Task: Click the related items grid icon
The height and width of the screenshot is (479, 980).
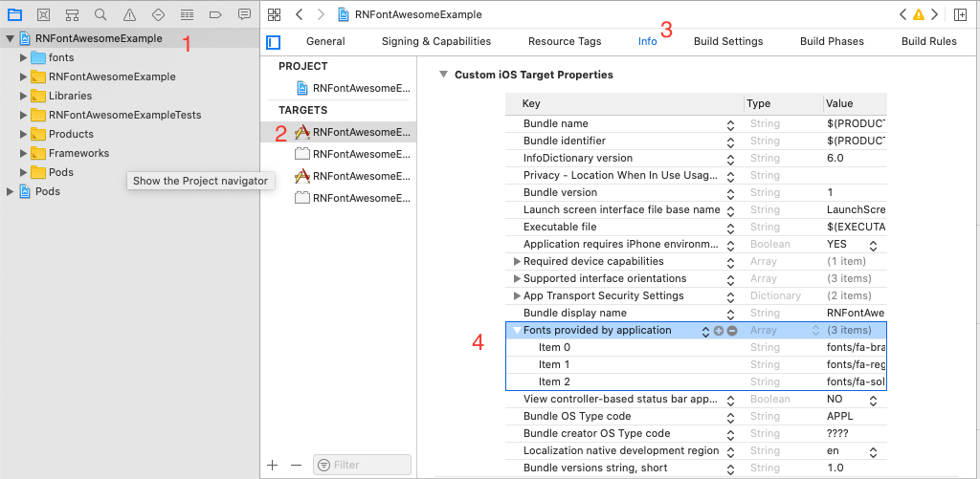Action: click(x=275, y=14)
